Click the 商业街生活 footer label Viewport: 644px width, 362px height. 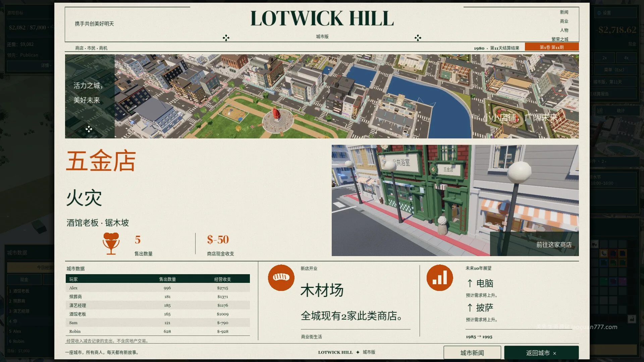tap(311, 337)
